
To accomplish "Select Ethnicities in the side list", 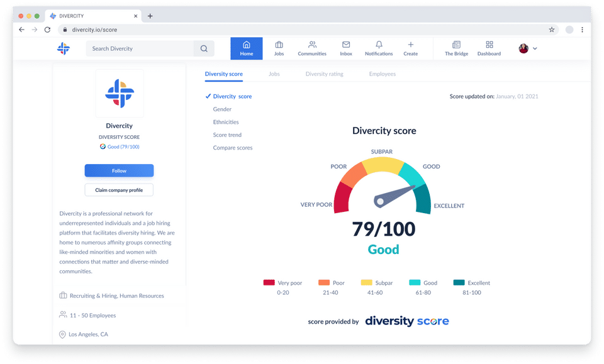I will (x=226, y=122).
